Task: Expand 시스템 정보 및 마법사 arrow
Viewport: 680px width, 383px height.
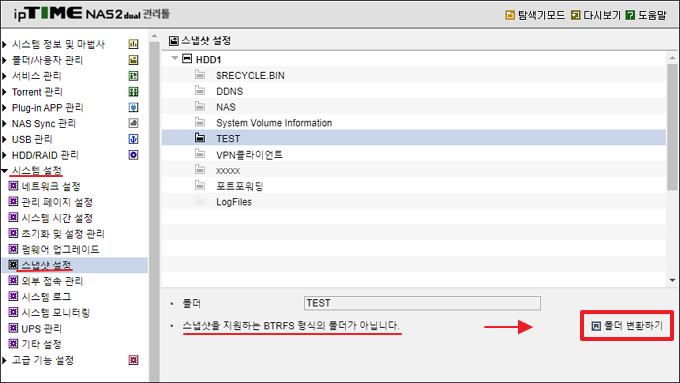Action: coord(4,44)
